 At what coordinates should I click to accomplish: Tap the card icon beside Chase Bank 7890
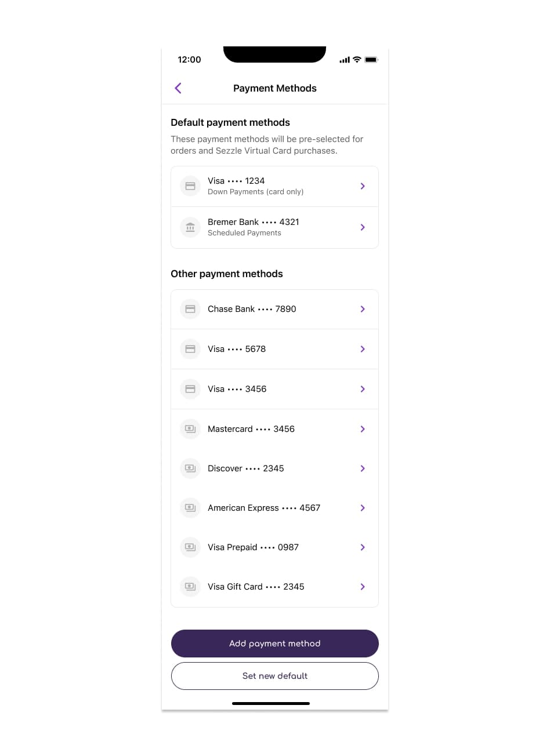[x=190, y=309]
